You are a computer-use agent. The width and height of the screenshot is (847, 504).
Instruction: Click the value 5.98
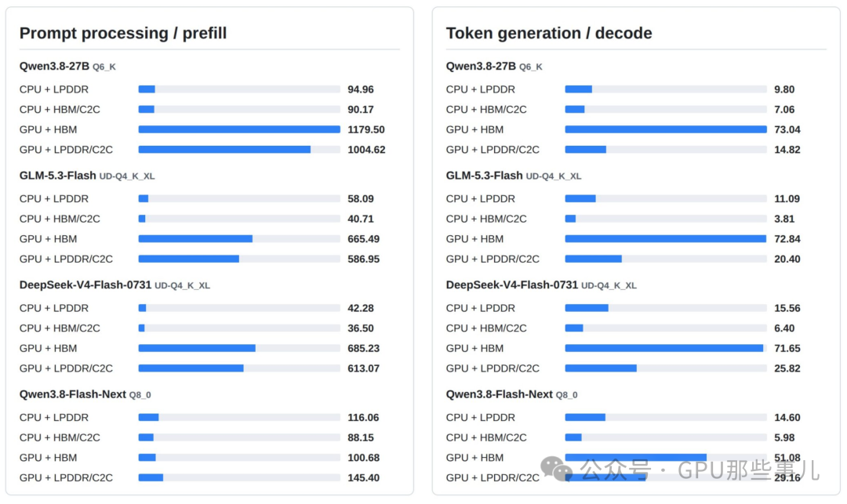(784, 437)
